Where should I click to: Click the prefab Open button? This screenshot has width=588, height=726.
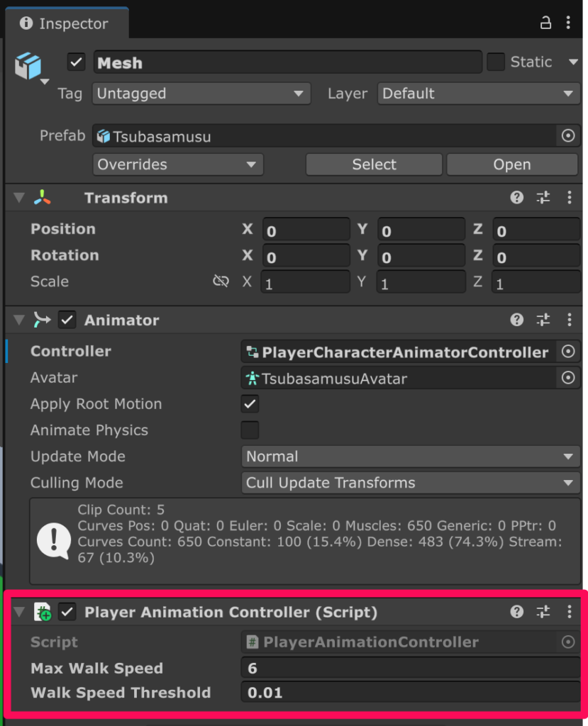pyautogui.click(x=511, y=164)
